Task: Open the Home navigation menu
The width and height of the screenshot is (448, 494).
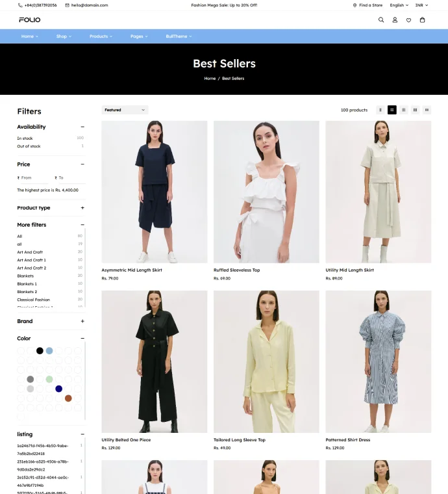Action: (30, 36)
